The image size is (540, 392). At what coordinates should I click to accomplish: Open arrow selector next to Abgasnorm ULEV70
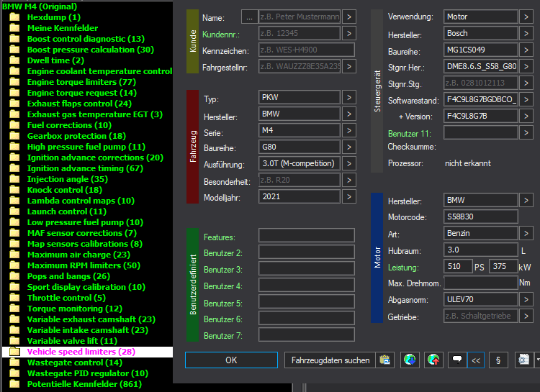526,299
